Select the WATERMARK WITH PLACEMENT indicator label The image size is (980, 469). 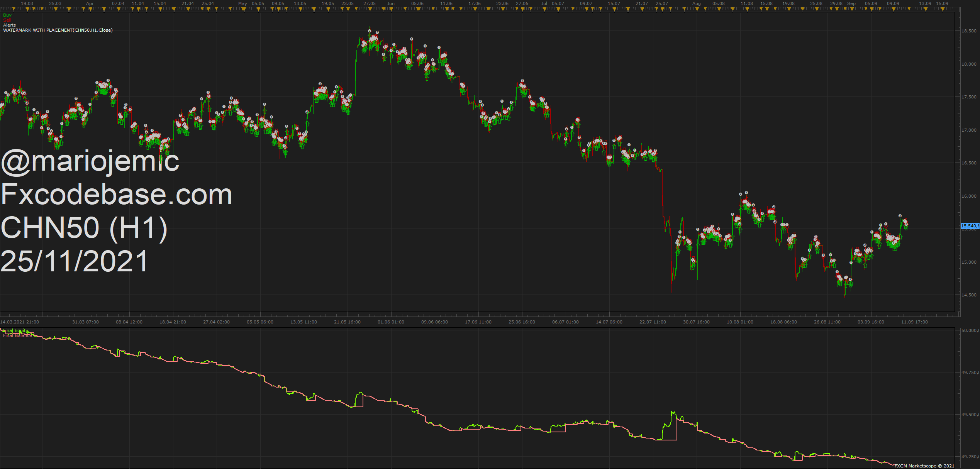[x=58, y=30]
